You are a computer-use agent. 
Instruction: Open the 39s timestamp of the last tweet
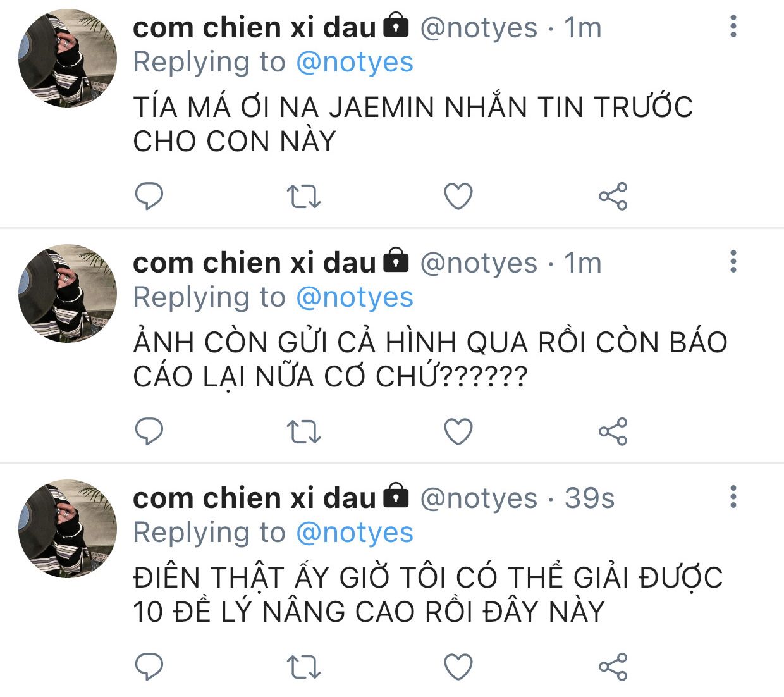[589, 498]
